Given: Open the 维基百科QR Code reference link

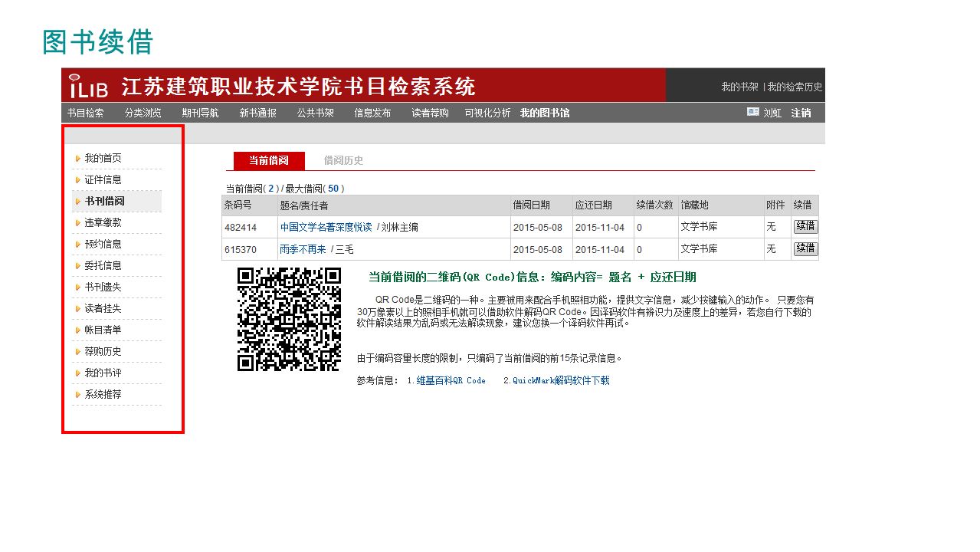Looking at the screenshot, I should tap(451, 380).
